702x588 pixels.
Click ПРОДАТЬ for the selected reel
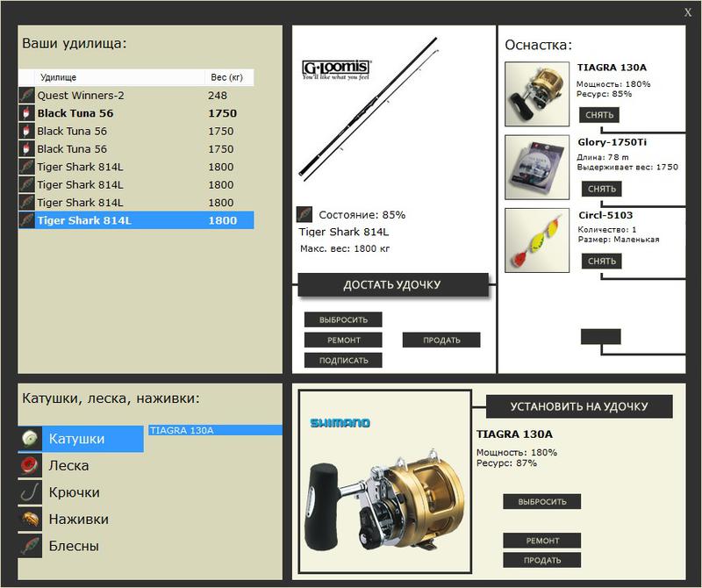[542, 560]
